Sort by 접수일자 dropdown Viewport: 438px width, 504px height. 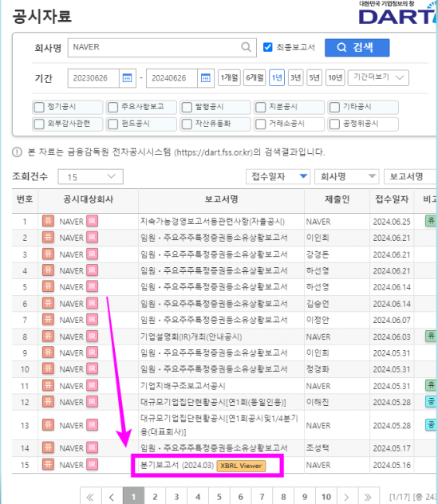tap(278, 176)
